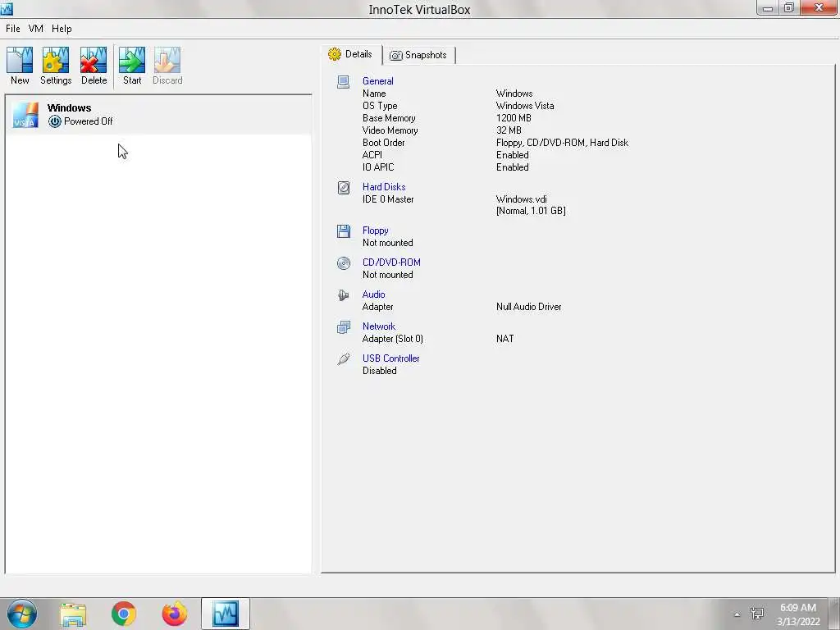Open the Hard Disks settings link
The width and height of the screenshot is (840, 630).
384,187
